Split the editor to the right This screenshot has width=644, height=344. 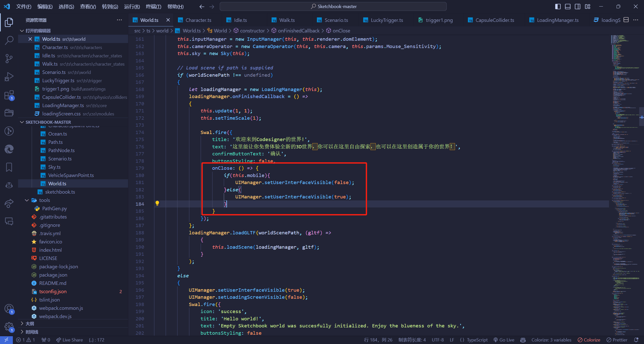[626, 20]
